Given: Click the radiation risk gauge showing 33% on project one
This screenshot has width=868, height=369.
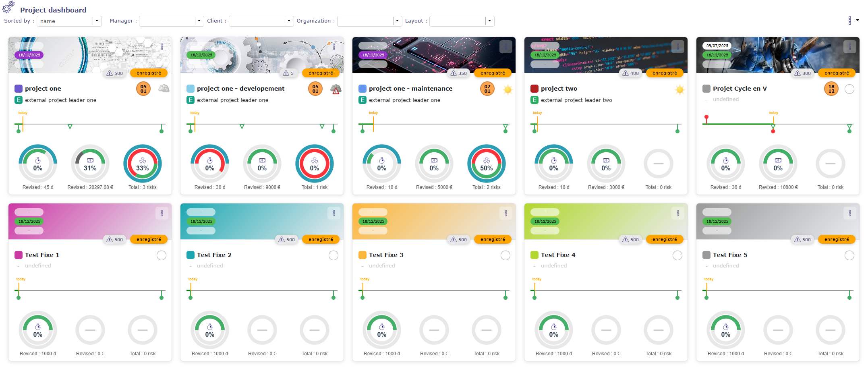Looking at the screenshot, I should click(x=142, y=164).
